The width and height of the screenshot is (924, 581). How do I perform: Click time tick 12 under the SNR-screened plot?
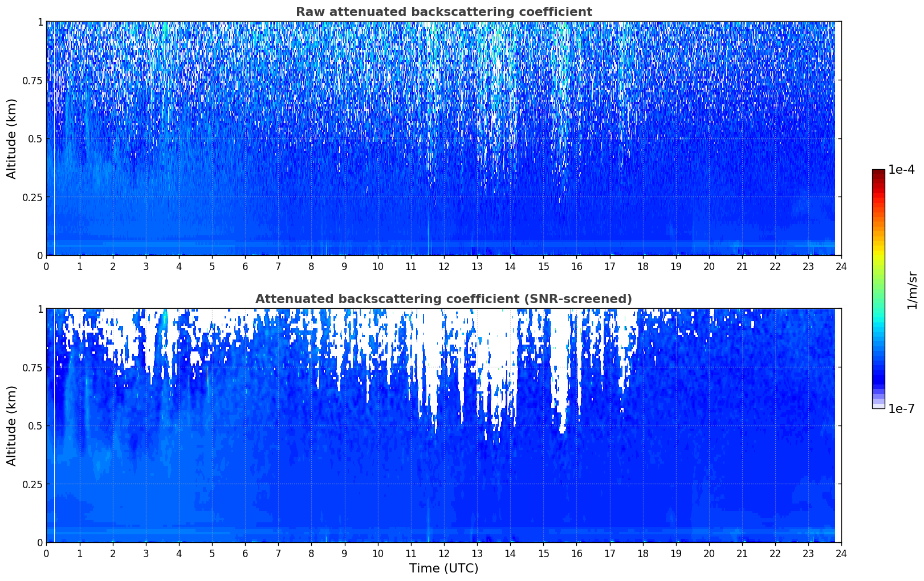point(443,553)
